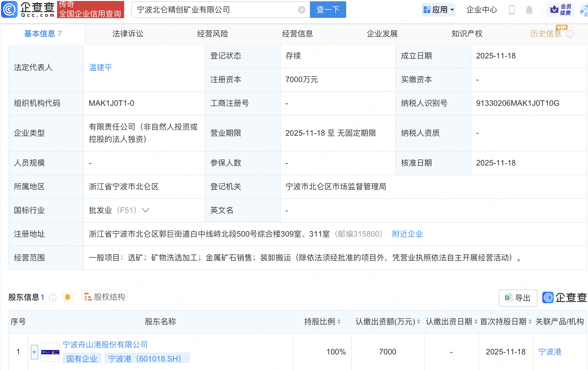Switch to the 法律诉讼 tab
This screenshot has height=370, width=588.
click(x=128, y=34)
